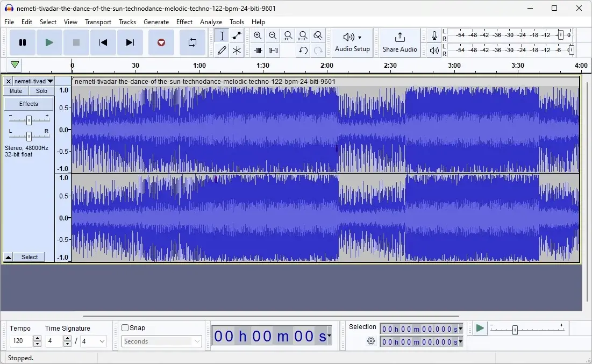592x364 pixels.
Task: Mute the nemeti-tivad track
Action: pyautogui.click(x=16, y=91)
